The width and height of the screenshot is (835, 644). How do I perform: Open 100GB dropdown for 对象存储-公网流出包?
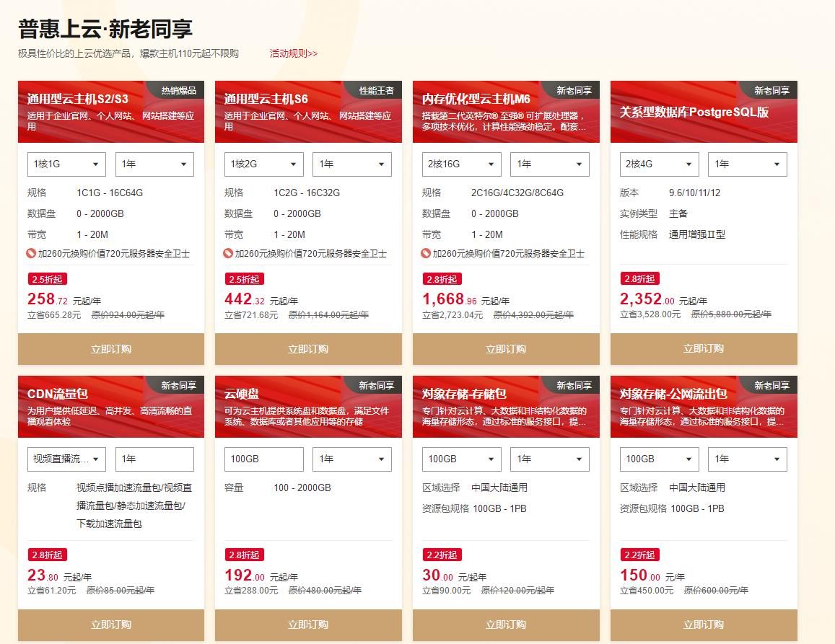659,459
